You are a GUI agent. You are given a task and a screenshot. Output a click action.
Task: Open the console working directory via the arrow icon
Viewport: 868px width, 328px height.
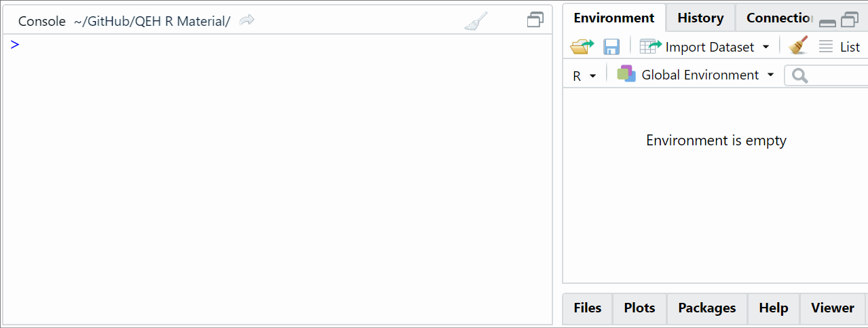click(247, 20)
